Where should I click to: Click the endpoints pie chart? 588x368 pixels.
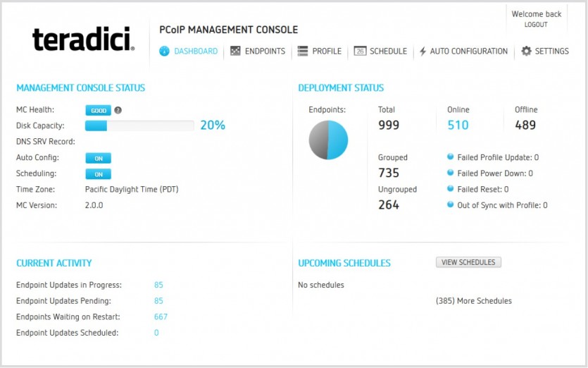[x=328, y=140]
